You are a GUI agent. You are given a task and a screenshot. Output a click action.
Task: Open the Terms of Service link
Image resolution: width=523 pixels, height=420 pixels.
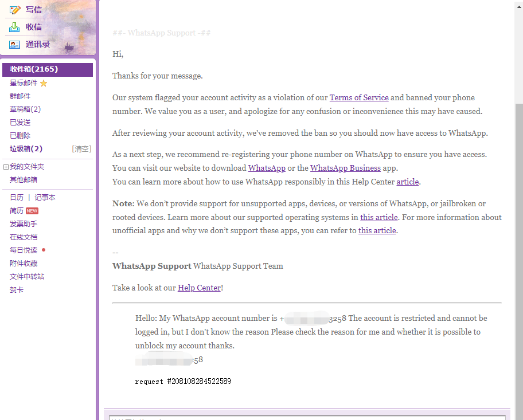359,97
